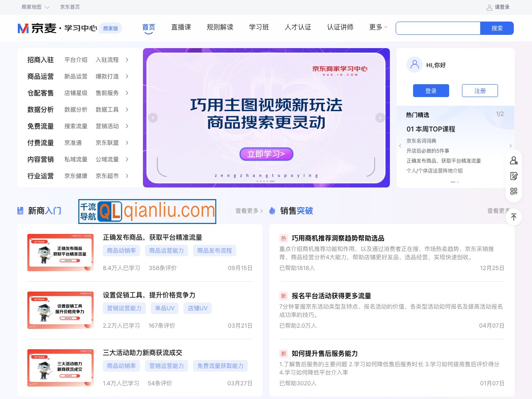Click the 热 badge on the 巧用商机推荐 course
Image resolution: width=532 pixels, height=399 pixels.
point(283,238)
